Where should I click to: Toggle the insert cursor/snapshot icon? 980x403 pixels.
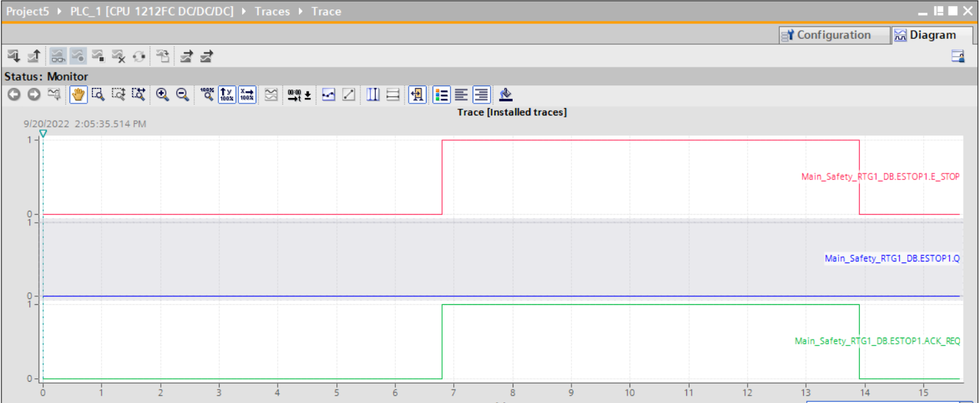[417, 95]
